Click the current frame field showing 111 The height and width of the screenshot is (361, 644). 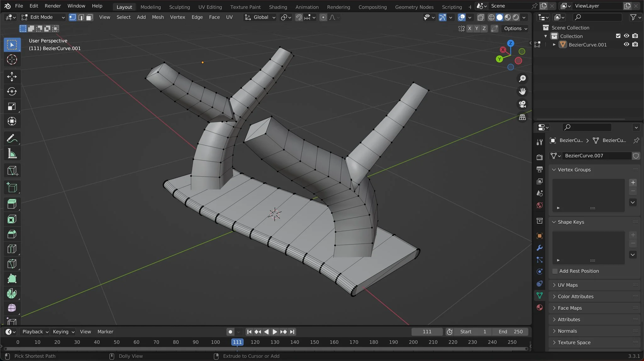click(x=427, y=332)
